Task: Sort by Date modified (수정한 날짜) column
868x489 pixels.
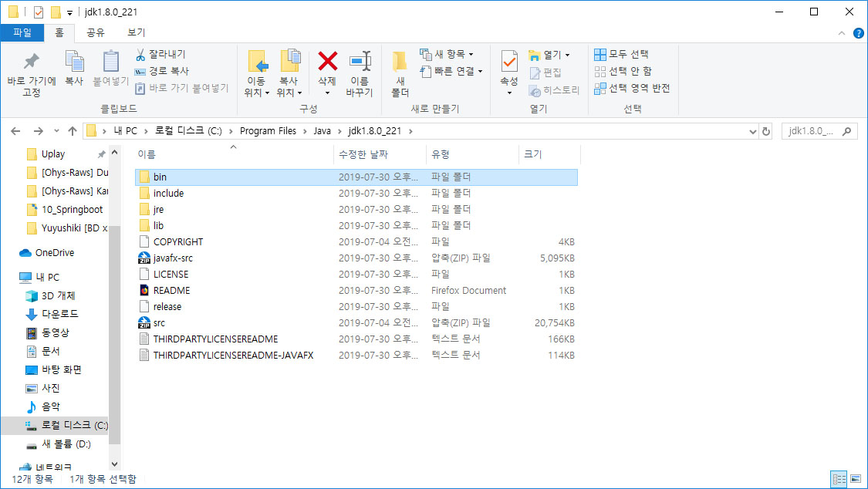Action: (x=380, y=154)
